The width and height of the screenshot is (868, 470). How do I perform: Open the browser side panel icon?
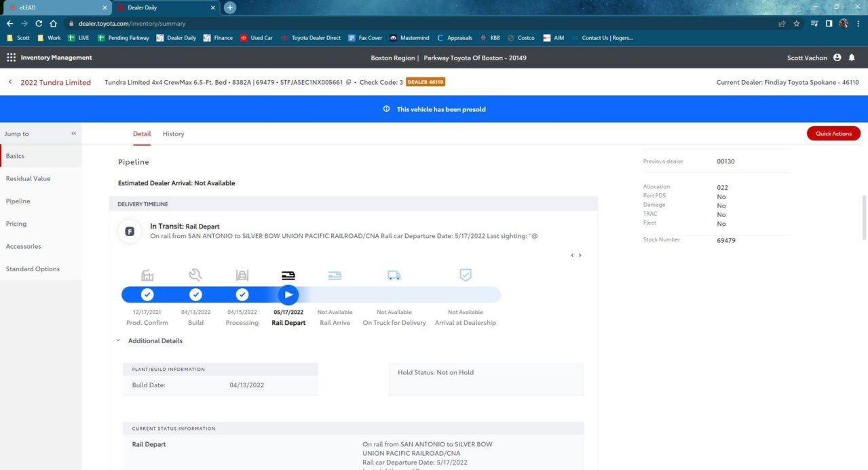(x=829, y=23)
